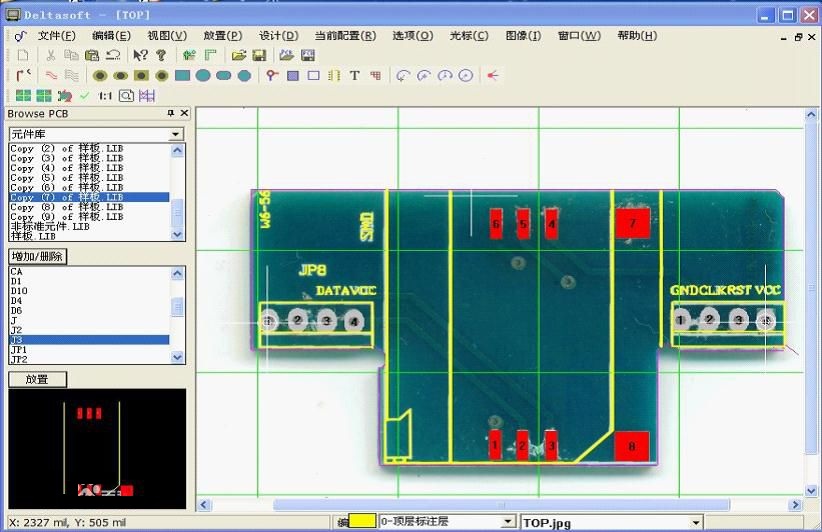Select the teal rectangle SMD pad tool

(182, 75)
